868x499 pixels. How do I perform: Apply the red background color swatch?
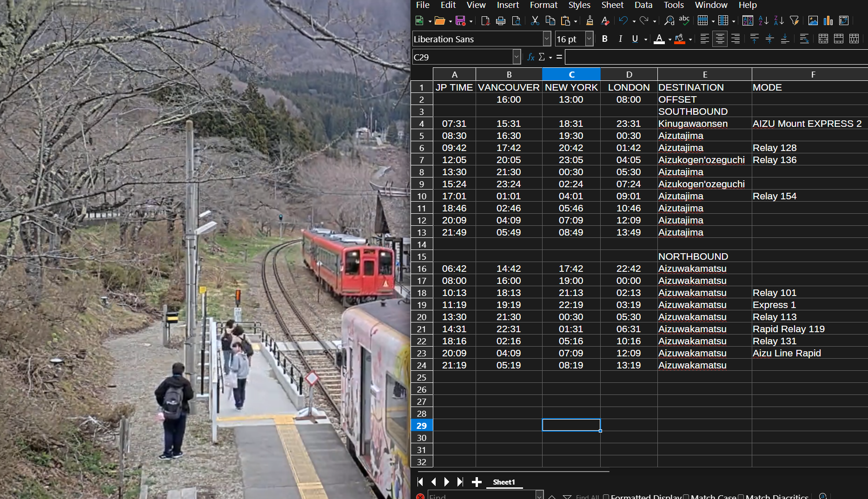680,39
